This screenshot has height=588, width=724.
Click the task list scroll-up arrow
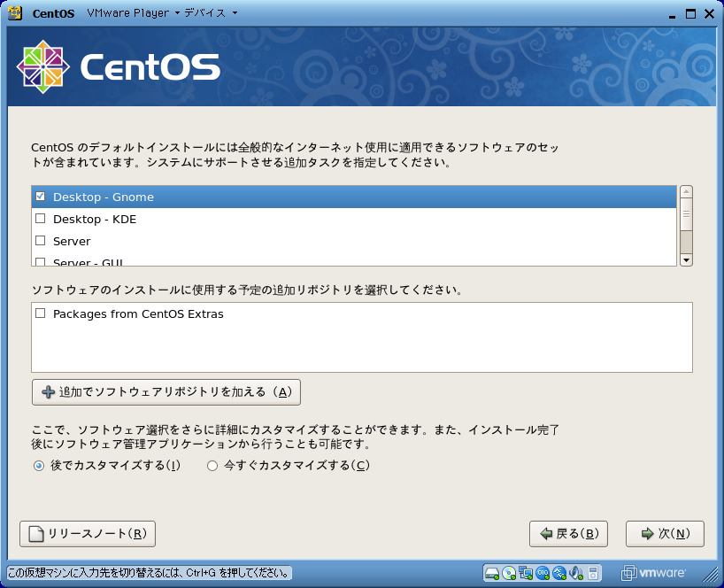point(686,191)
